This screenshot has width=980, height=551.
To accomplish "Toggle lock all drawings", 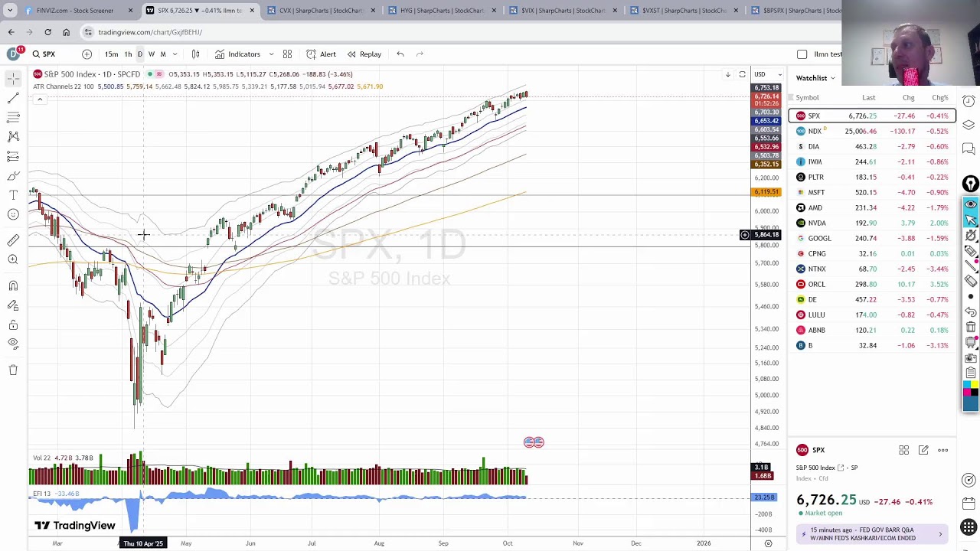I will [13, 324].
